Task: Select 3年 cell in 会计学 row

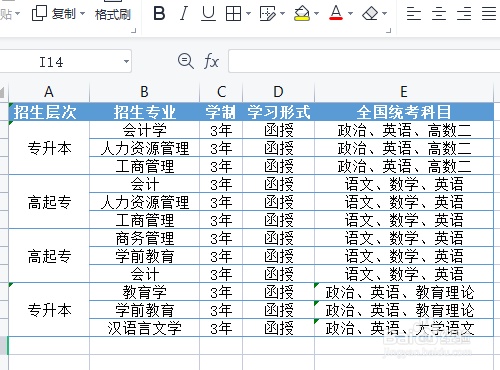Action: coord(221,130)
